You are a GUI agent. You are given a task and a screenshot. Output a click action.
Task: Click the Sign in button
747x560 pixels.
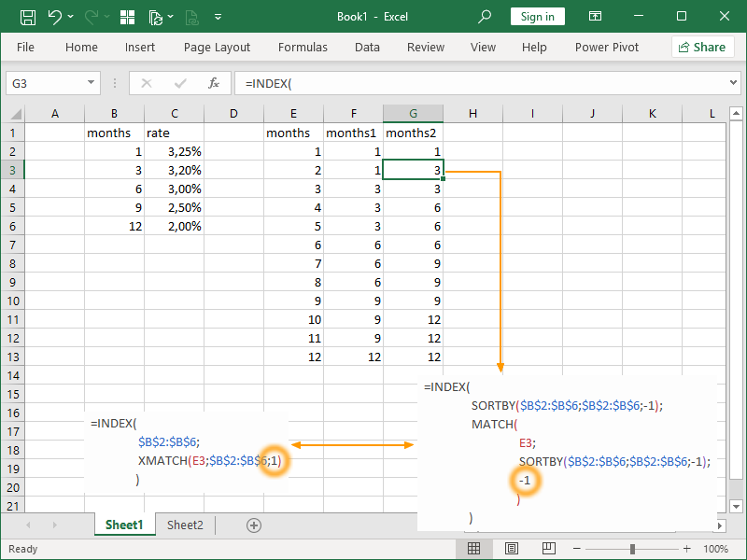537,17
